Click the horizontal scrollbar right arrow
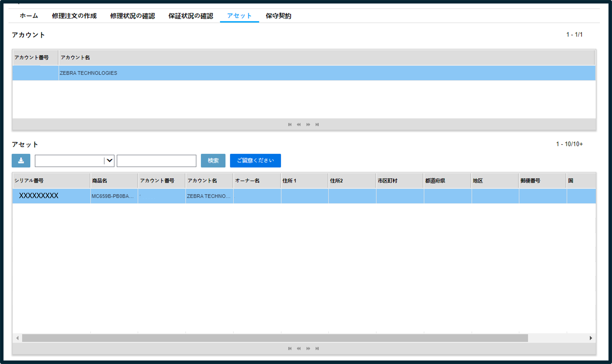612x364 pixels. [x=591, y=338]
